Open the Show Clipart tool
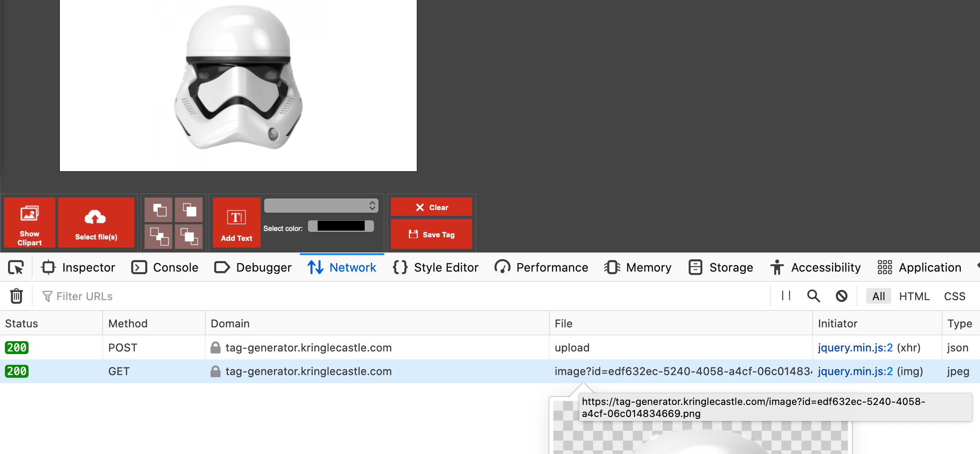980x454 pixels. tap(29, 223)
